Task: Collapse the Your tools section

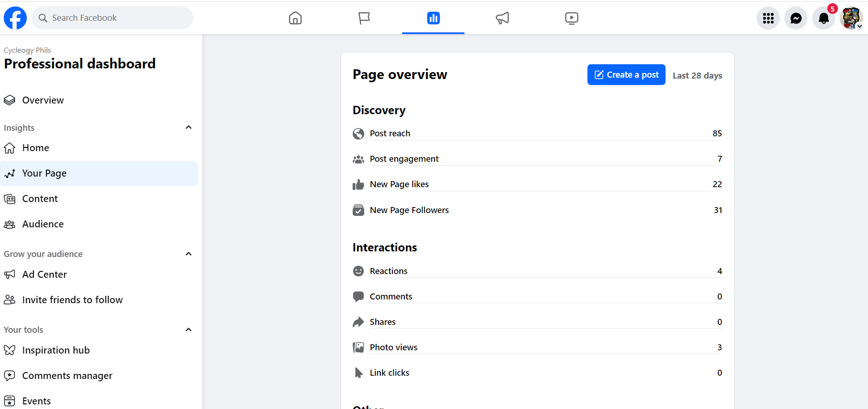Action: (x=189, y=330)
